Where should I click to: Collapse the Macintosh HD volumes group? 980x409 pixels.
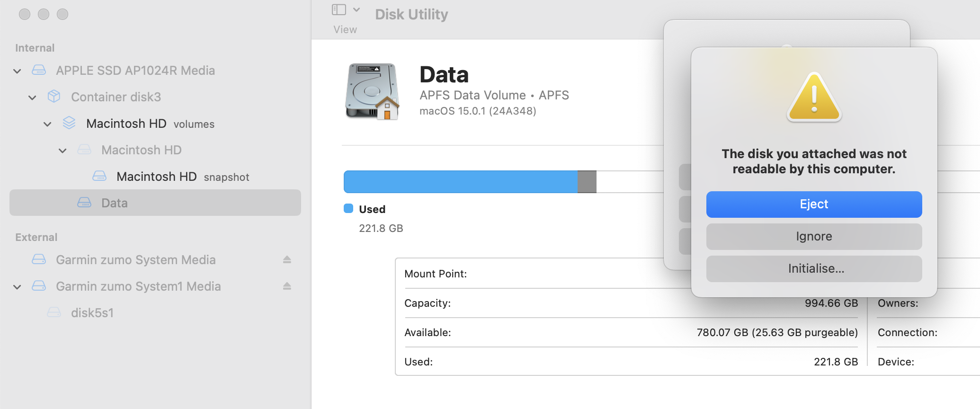pos(47,124)
